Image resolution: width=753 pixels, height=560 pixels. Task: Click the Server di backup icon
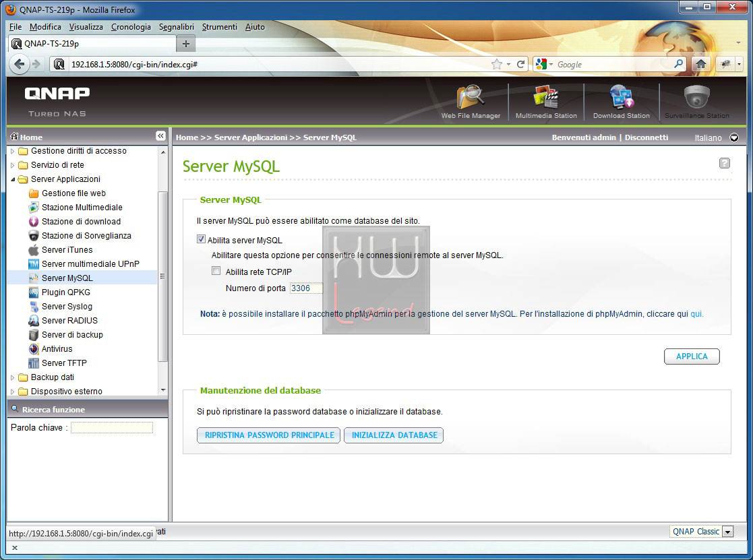pyautogui.click(x=34, y=335)
